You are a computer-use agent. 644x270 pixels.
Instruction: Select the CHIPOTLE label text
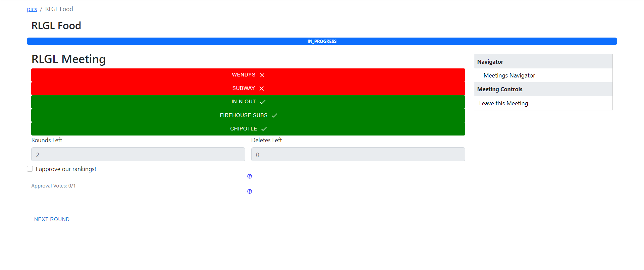244,129
